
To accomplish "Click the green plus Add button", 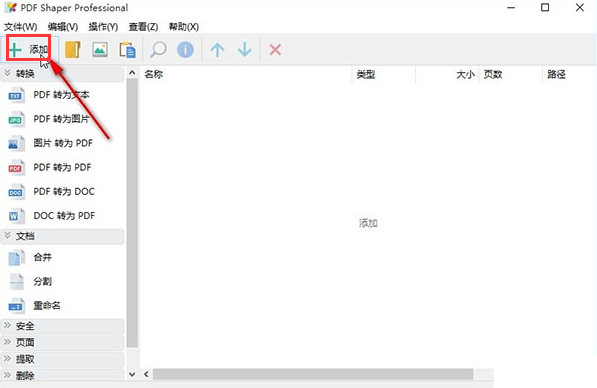I will (x=29, y=49).
